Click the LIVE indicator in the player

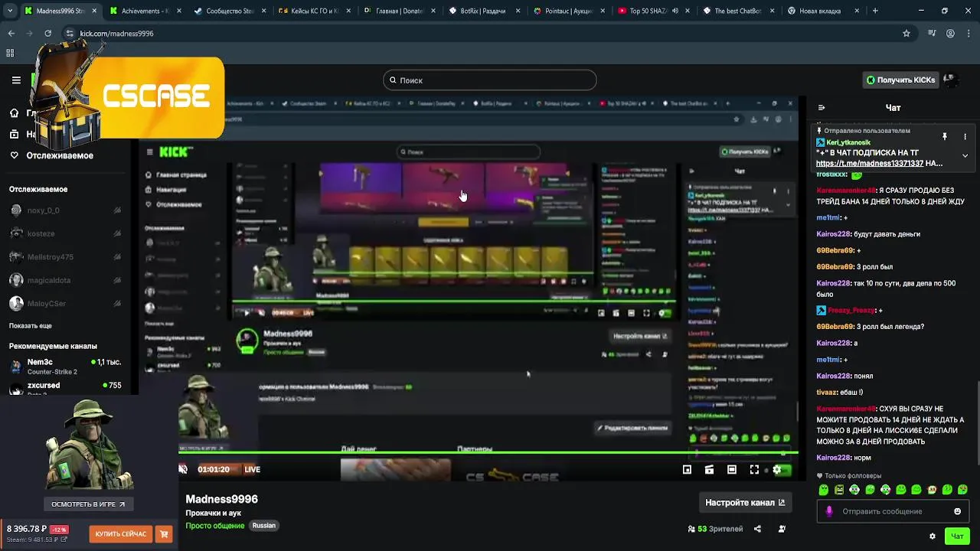click(252, 469)
